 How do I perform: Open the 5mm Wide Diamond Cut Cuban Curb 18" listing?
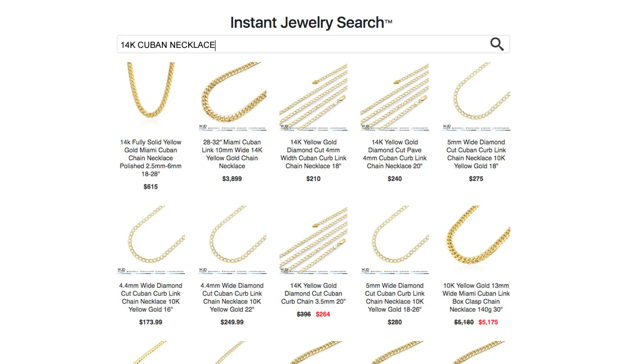(x=476, y=154)
